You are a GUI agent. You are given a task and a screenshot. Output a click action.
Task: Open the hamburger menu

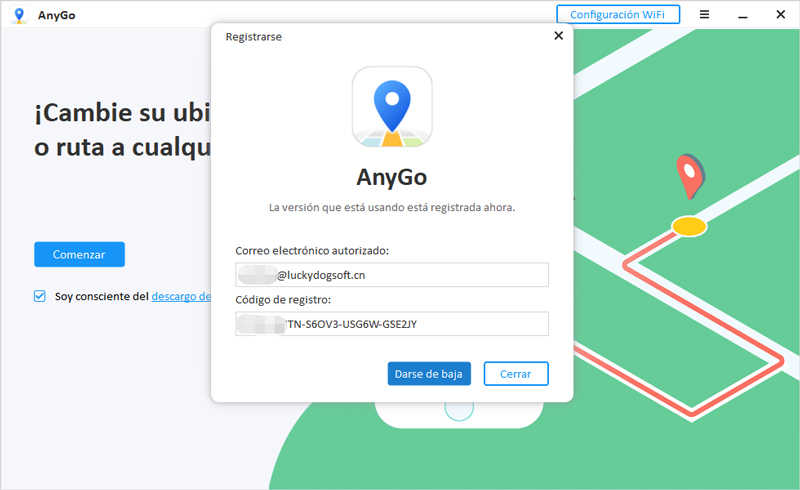click(x=704, y=15)
